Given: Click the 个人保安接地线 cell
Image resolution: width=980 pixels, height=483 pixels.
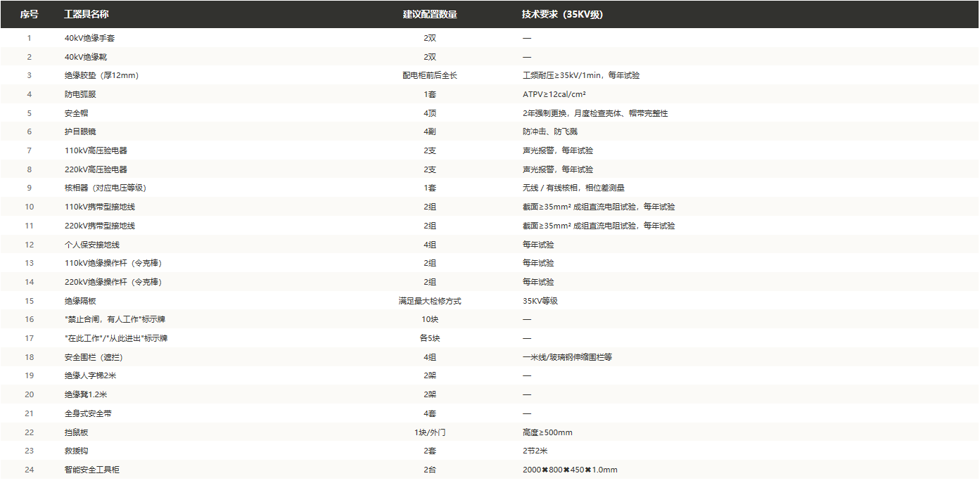Looking at the screenshot, I should pyautogui.click(x=91, y=245).
